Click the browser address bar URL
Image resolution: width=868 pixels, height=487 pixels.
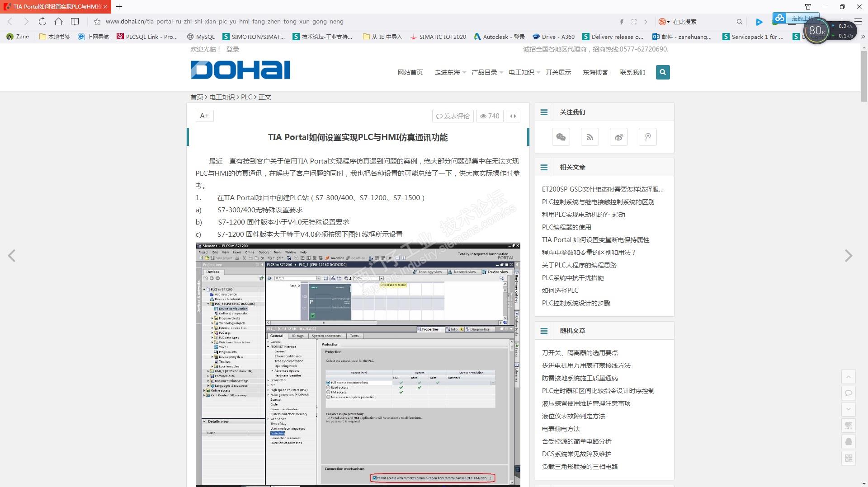[x=224, y=22]
